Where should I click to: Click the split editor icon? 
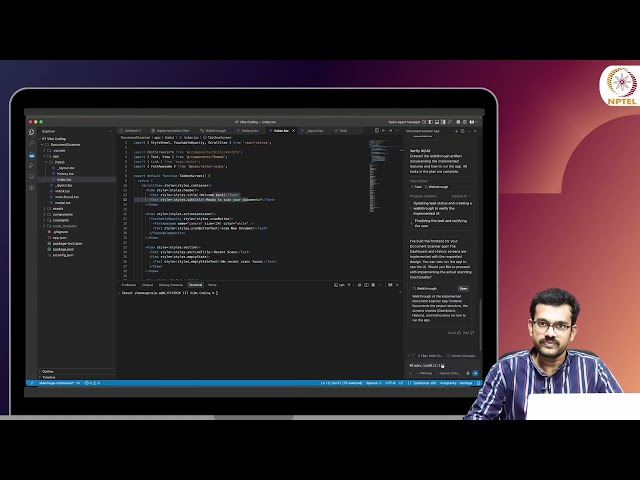pyautogui.click(x=377, y=131)
